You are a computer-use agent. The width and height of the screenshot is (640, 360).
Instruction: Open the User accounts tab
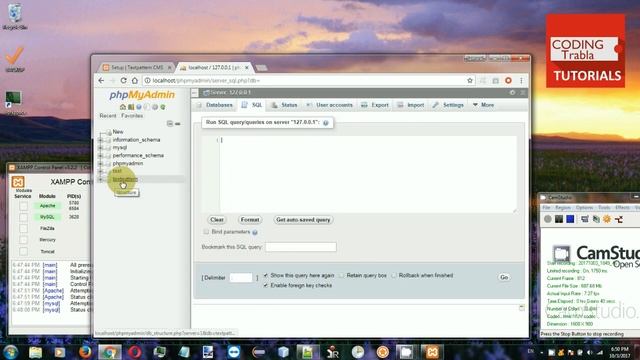(329, 105)
